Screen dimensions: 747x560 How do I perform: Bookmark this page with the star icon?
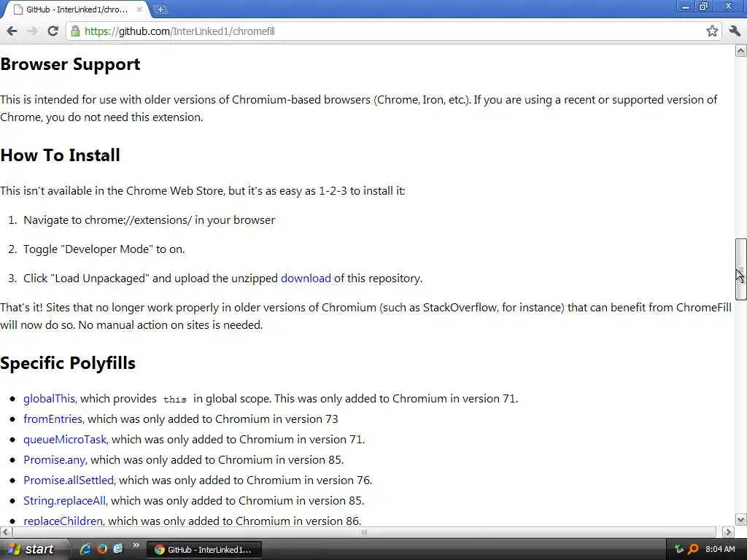712,31
